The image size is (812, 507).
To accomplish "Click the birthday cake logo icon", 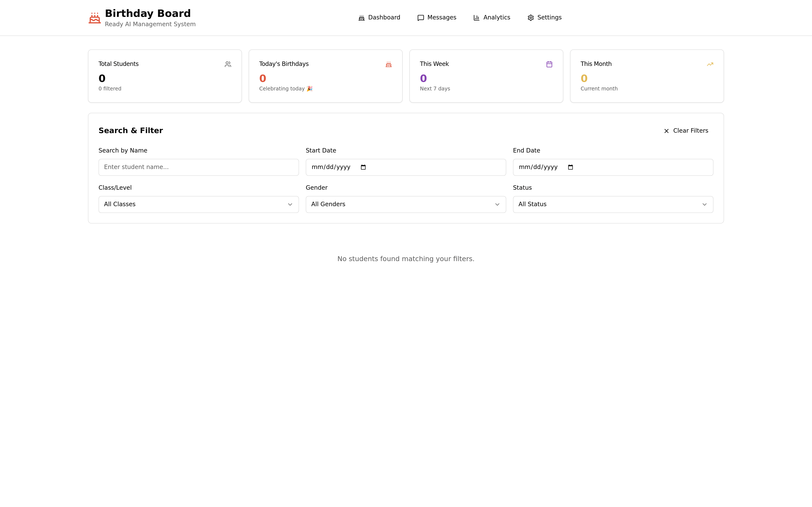I will click(x=95, y=18).
